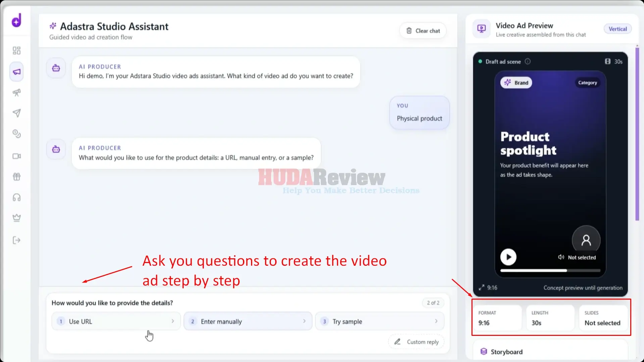
Task: Click 'Guided video ad creation flow' subtitle
Action: 91,37
